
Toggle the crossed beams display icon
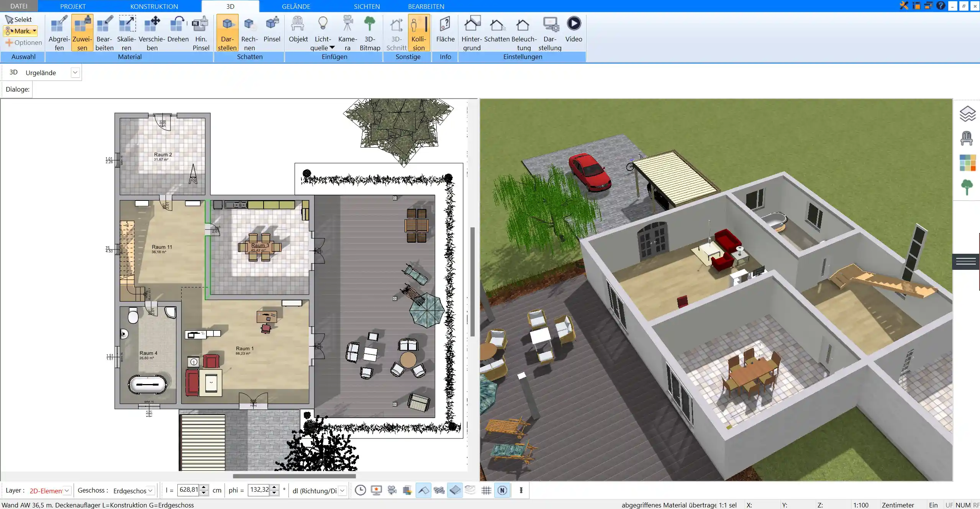439,490
